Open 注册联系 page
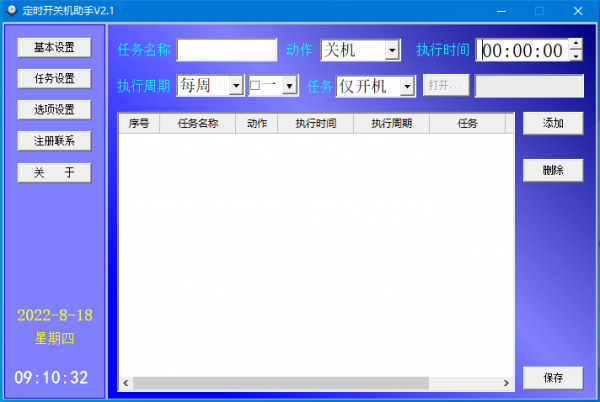This screenshot has width=600, height=402. point(54,141)
